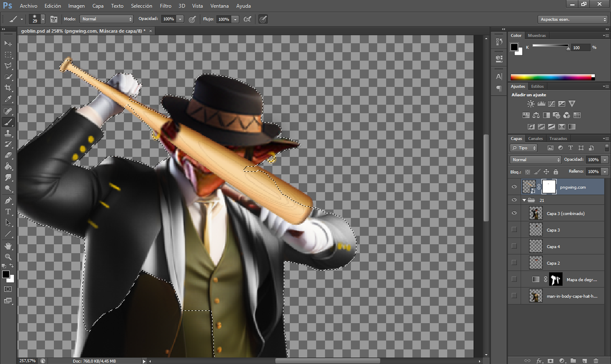Select the Eraser tool

pyautogui.click(x=8, y=155)
